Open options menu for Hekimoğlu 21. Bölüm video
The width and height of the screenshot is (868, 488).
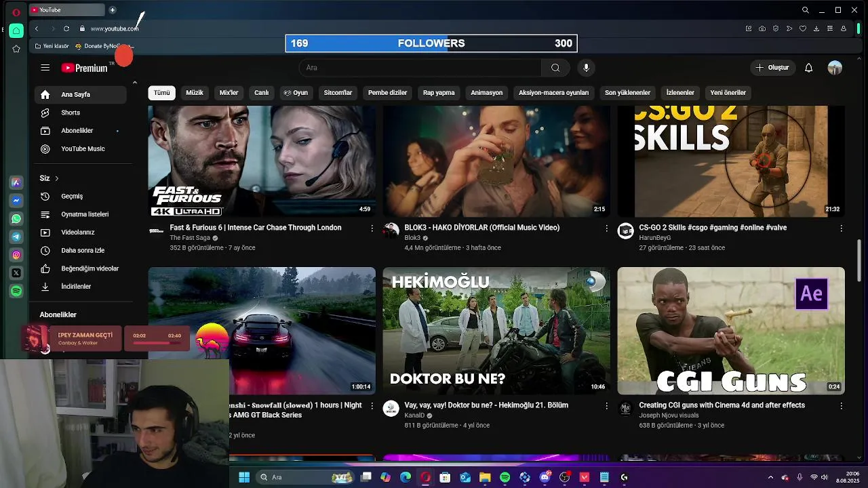pyautogui.click(x=606, y=406)
